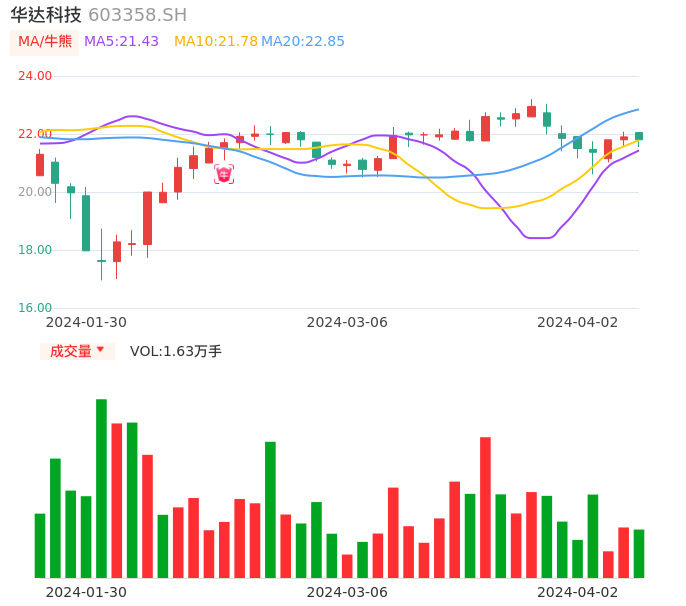Click the final green candlestick at right edge

tap(639, 137)
